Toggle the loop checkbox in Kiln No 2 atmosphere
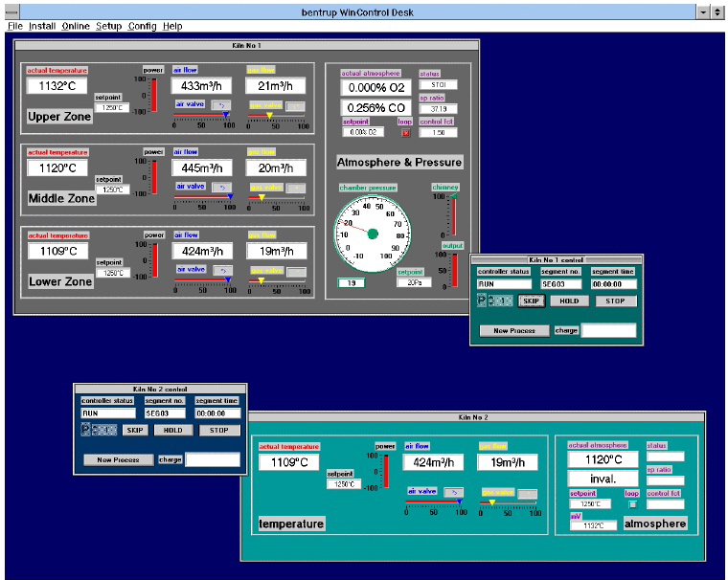 (632, 503)
